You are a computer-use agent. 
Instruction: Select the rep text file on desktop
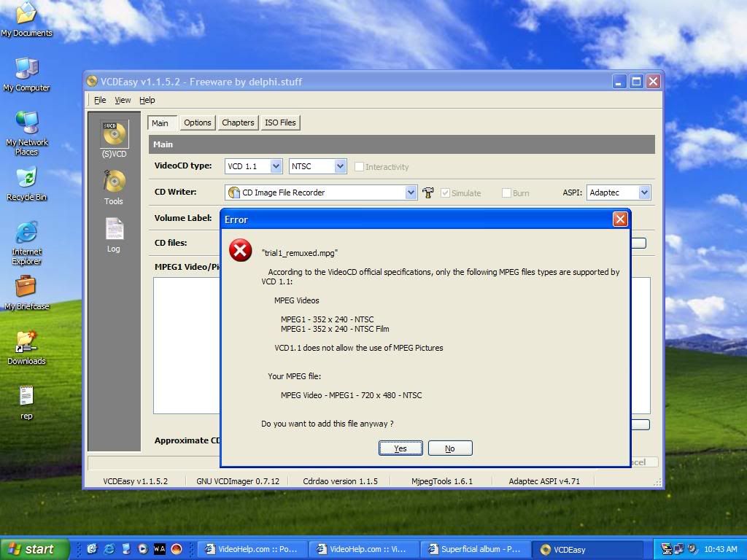(27, 402)
